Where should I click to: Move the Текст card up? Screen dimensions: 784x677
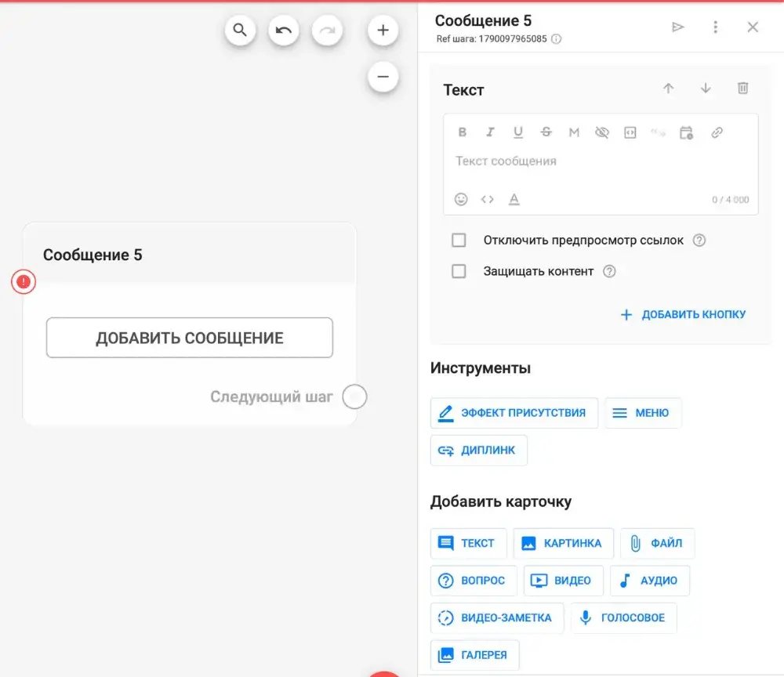(x=669, y=89)
